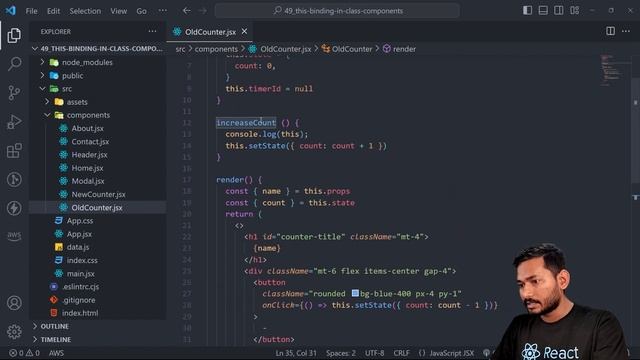This screenshot has width=640, height=360.
Task: Click the command center search box
Action: coord(337,11)
